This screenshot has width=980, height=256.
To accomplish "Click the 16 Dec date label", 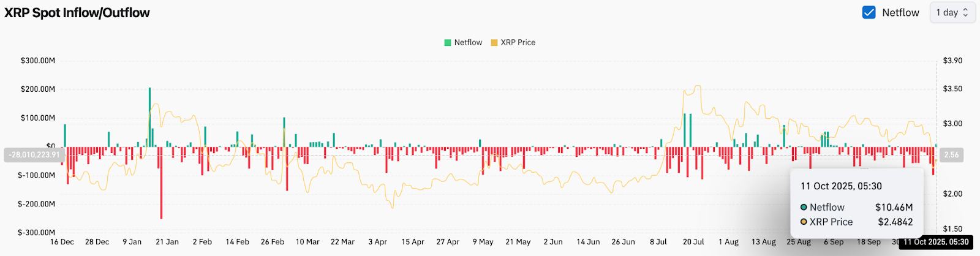I will pyautogui.click(x=62, y=242).
